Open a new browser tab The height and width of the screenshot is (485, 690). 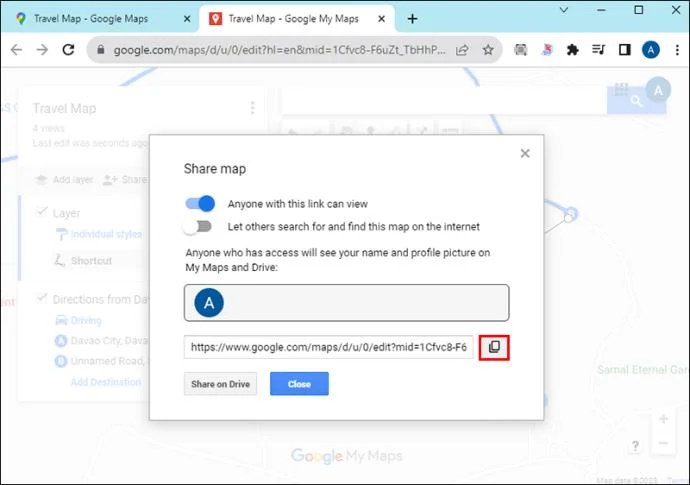(x=412, y=19)
